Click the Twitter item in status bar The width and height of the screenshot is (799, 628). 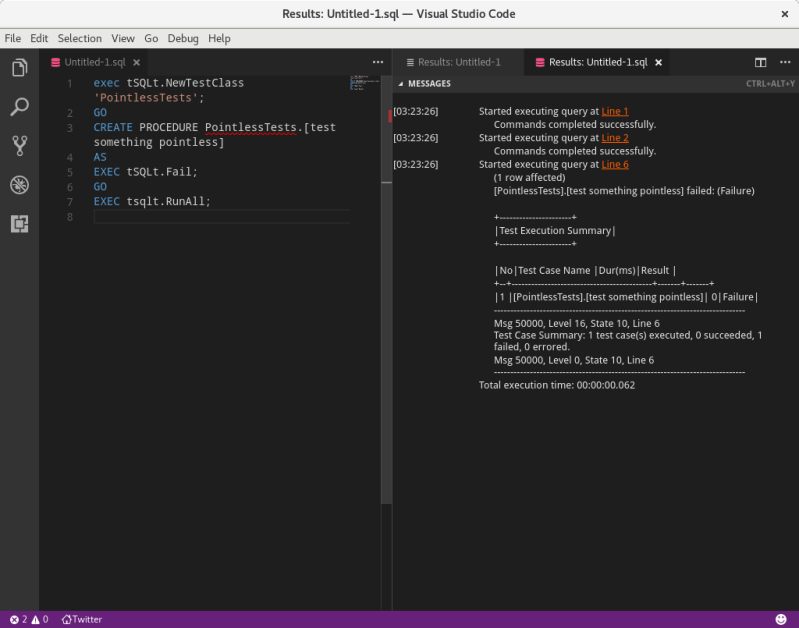[x=82, y=619]
